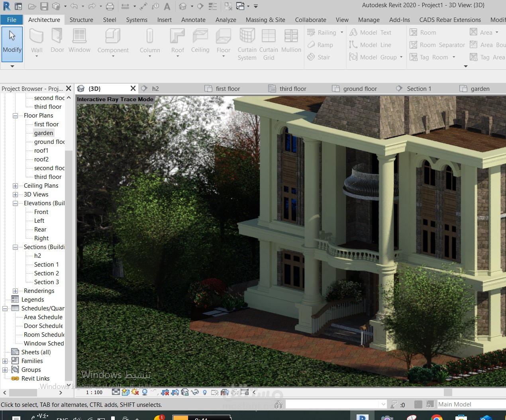The height and width of the screenshot is (420, 506).
Task: Switch to the Manage ribbon tab
Action: (x=369, y=20)
